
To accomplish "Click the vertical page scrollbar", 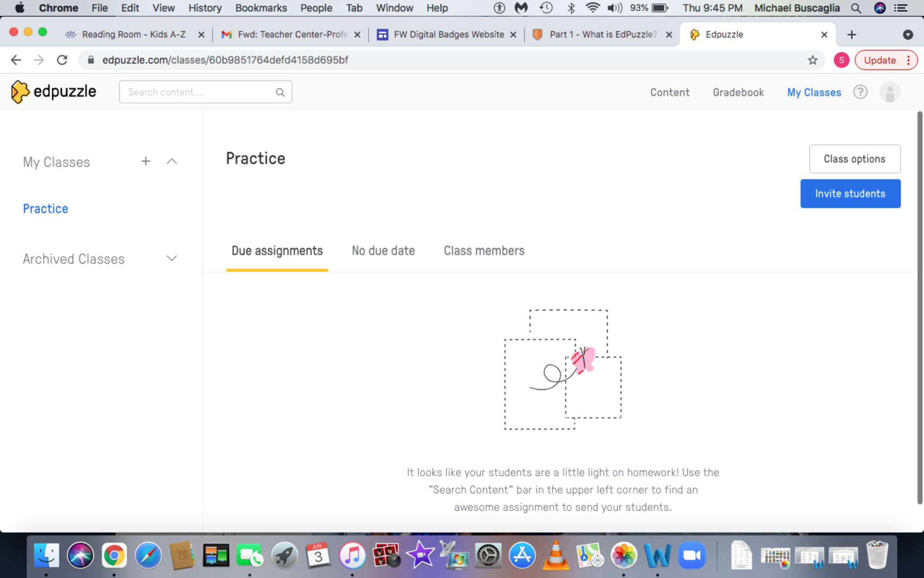I will (x=919, y=307).
